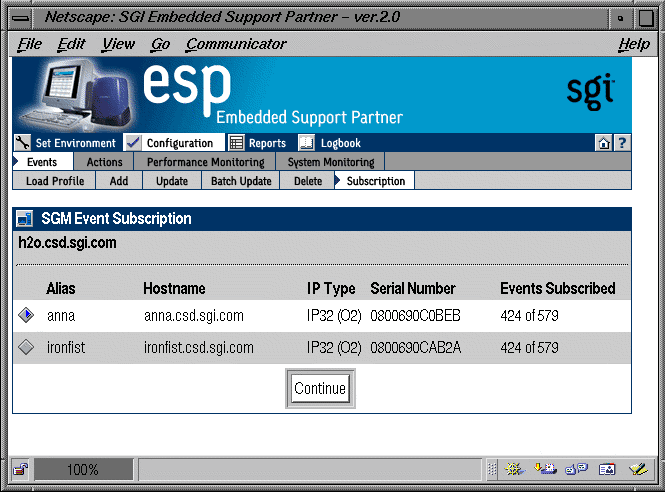Screen dimensions: 665x492
Task: Click the anna alias text
Action: click(x=61, y=316)
